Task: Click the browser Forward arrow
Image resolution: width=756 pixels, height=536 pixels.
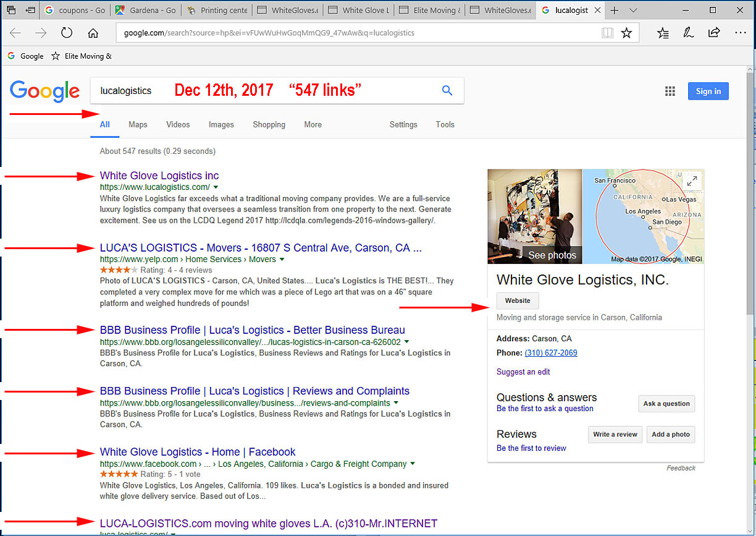Action: (41, 33)
